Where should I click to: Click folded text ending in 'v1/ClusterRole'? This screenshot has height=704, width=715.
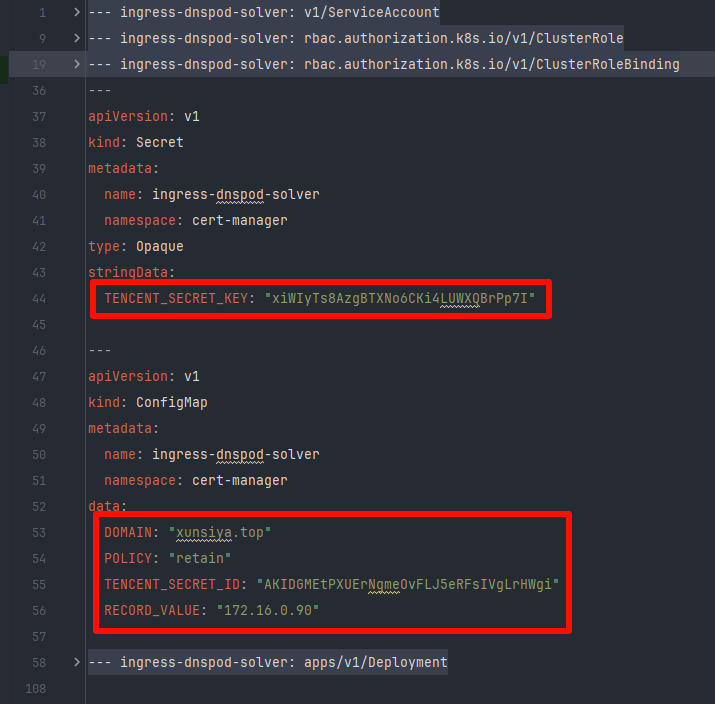click(463, 38)
